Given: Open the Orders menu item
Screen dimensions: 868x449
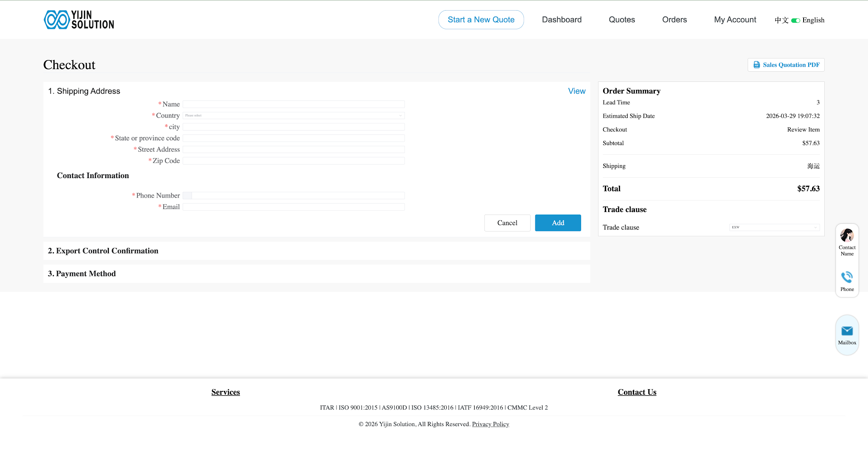Looking at the screenshot, I should click(674, 20).
